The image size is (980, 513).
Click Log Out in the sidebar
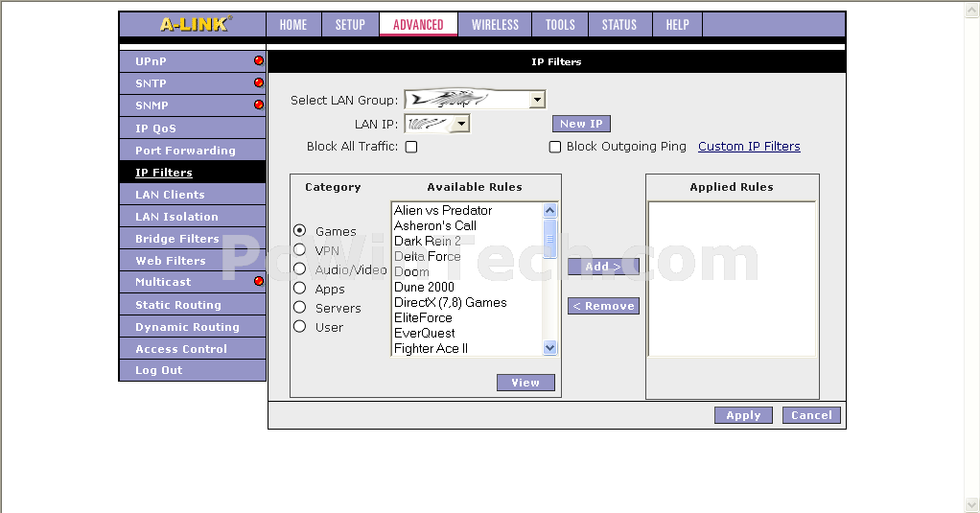[x=193, y=370]
